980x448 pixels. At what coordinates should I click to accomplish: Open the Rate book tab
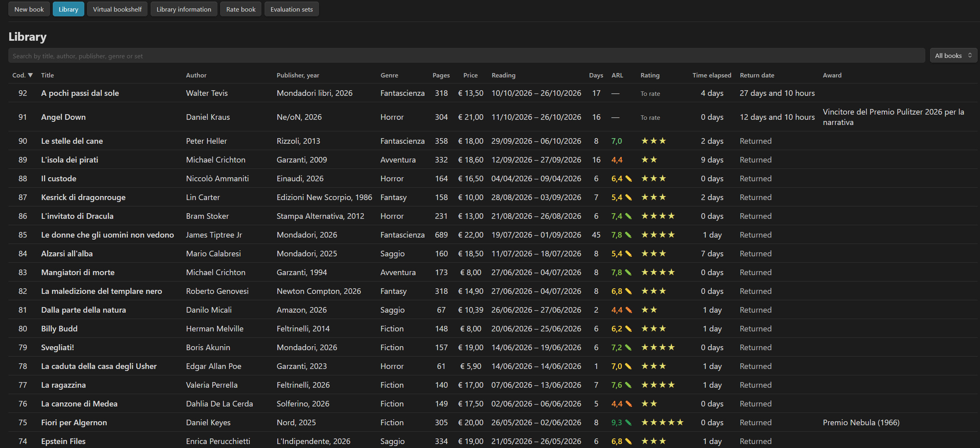click(241, 9)
